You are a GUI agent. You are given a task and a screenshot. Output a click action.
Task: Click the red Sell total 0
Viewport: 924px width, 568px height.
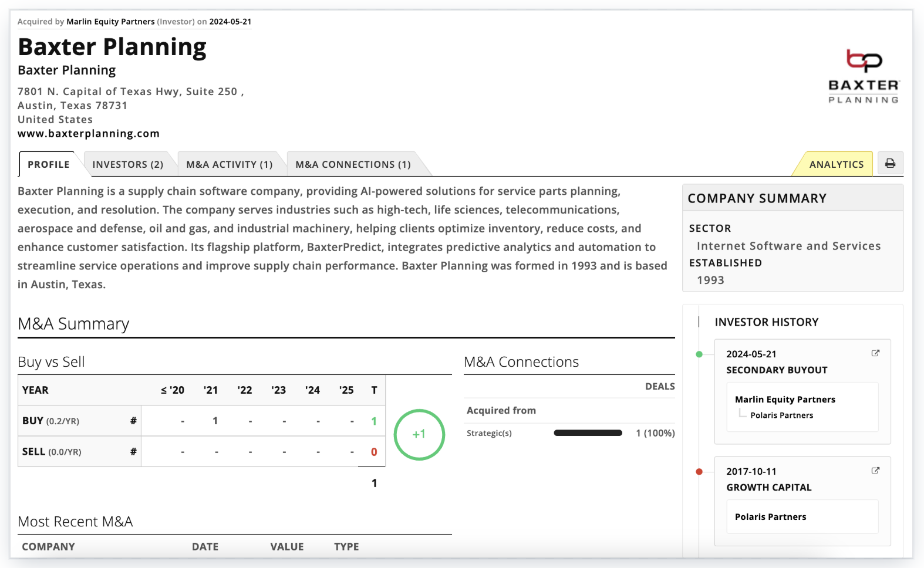(x=374, y=452)
